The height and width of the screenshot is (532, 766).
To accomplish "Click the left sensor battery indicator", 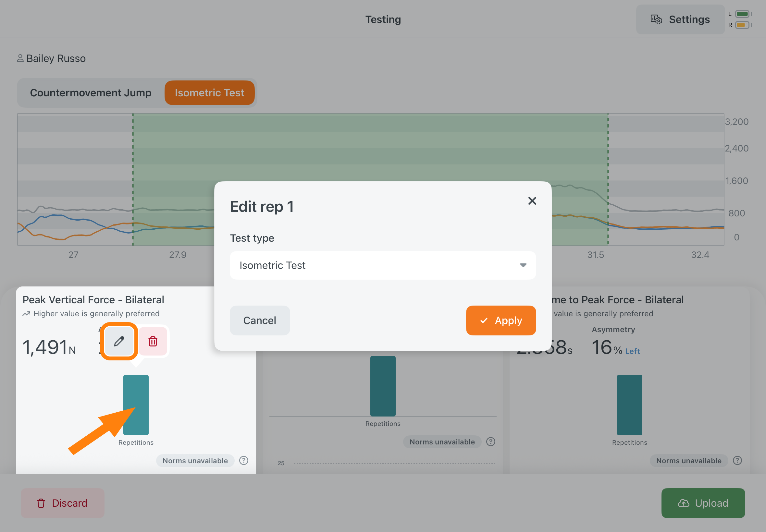I will pyautogui.click(x=743, y=14).
